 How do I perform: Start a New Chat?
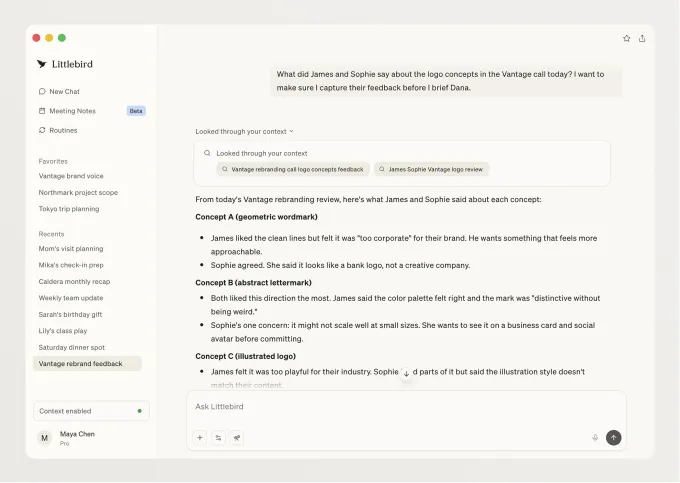point(64,91)
